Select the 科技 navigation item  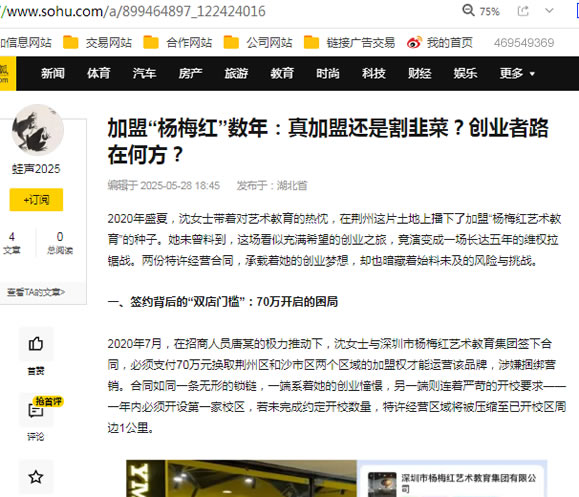374,73
